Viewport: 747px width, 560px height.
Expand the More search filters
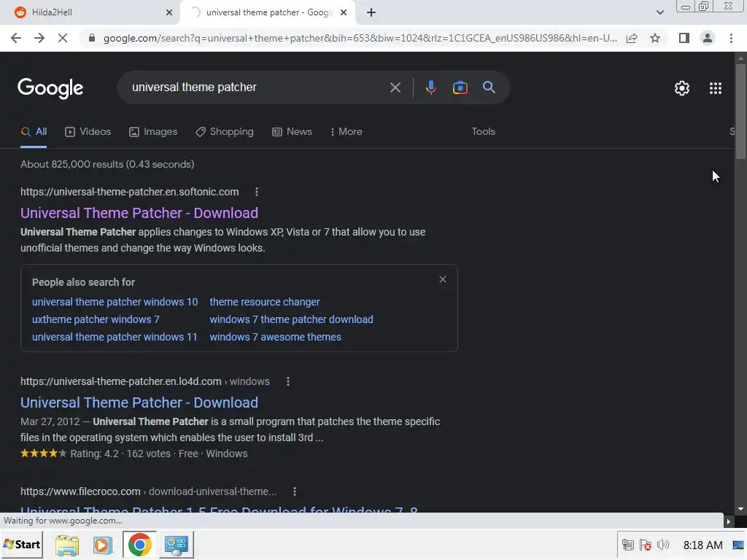click(347, 132)
